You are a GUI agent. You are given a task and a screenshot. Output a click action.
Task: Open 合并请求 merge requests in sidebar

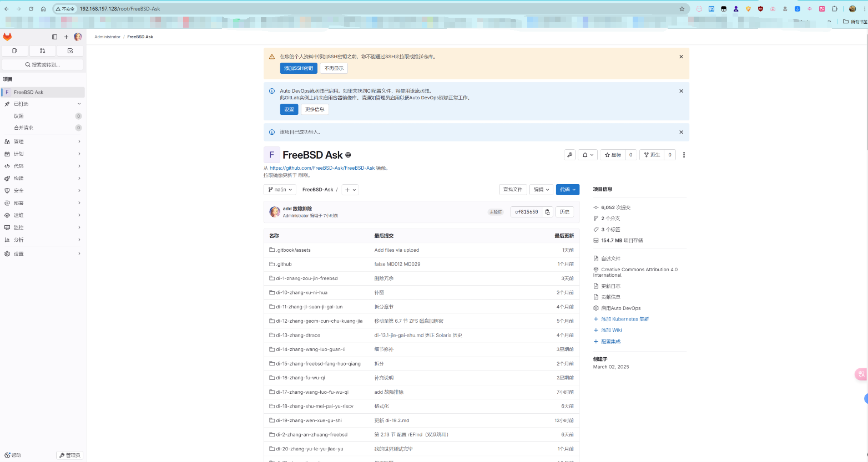[43, 128]
